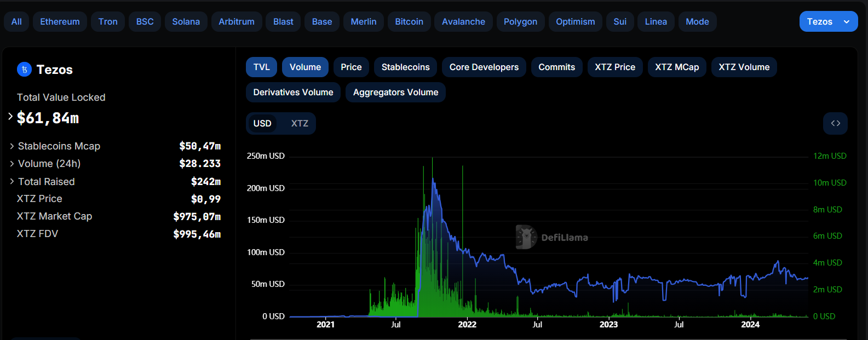
Task: Switch chart denomination to XTZ
Action: (x=300, y=123)
